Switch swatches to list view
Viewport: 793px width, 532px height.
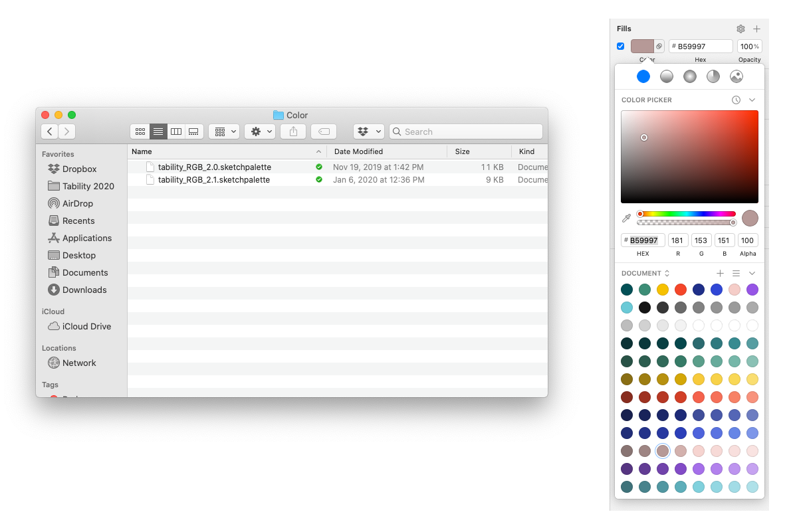[736, 274]
